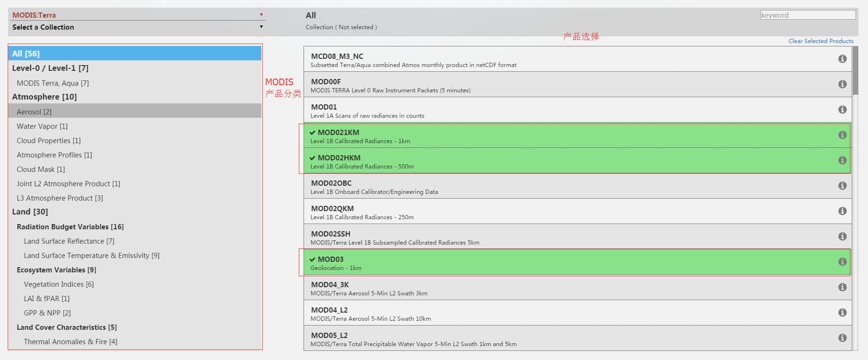Viewport: 868px width, 360px height.
Task: Open info icon for MOD00F
Action: 842,84
